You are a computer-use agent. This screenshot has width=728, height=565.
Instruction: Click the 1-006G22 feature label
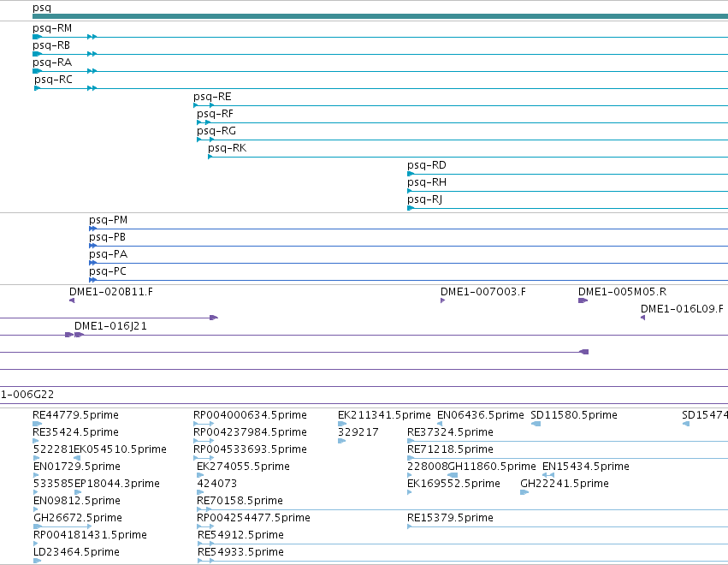pyautogui.click(x=27, y=395)
